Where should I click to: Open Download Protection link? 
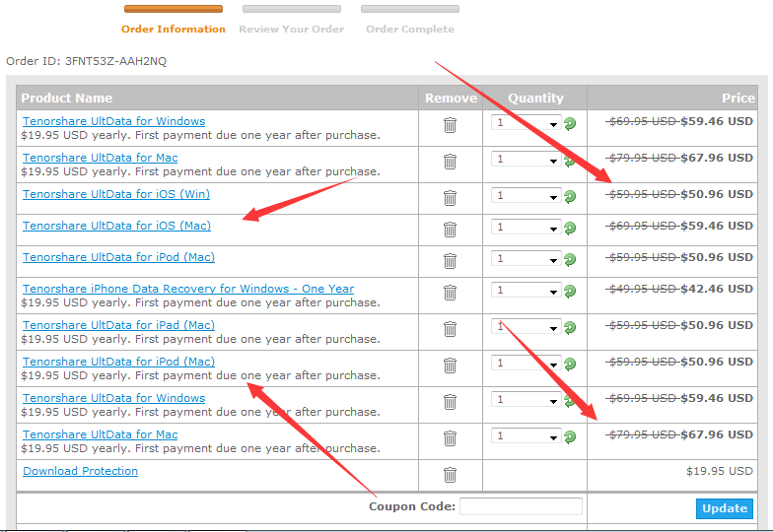pyautogui.click(x=81, y=471)
